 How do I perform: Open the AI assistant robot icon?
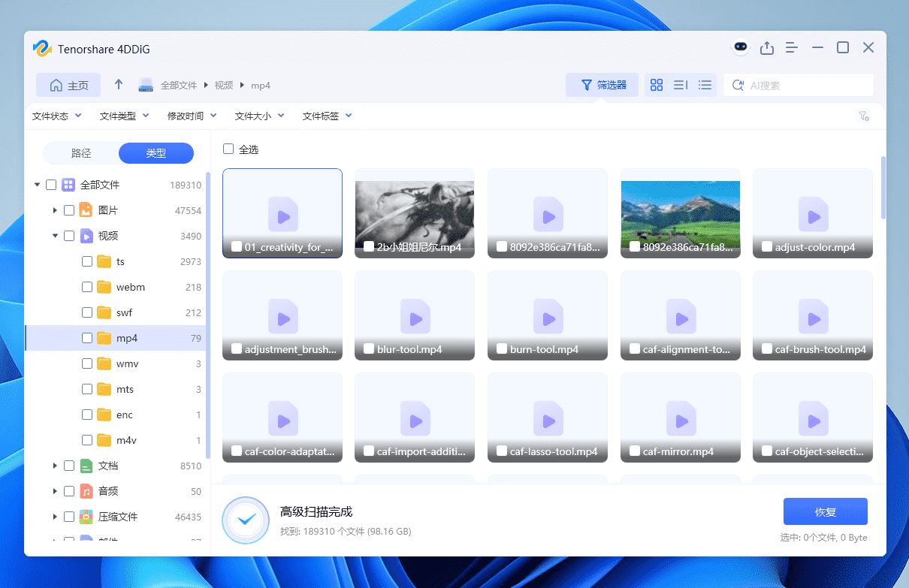pyautogui.click(x=741, y=47)
